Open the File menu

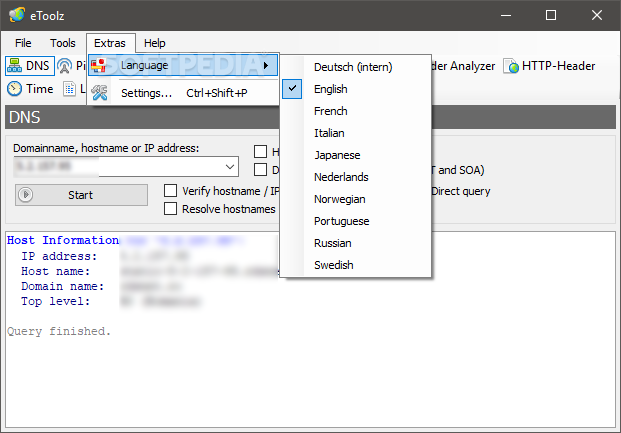(23, 43)
